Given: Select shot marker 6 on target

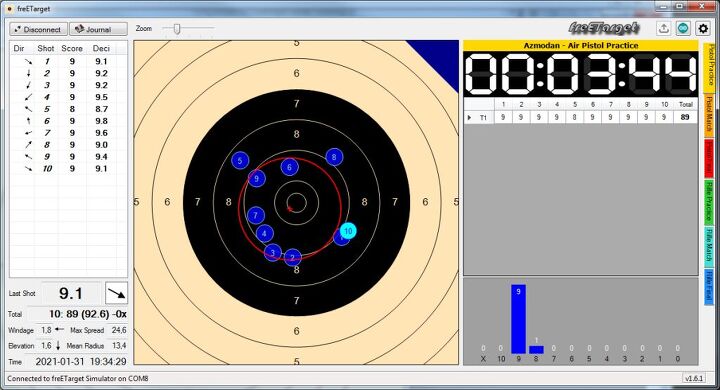Looking at the screenshot, I should 289,167.
